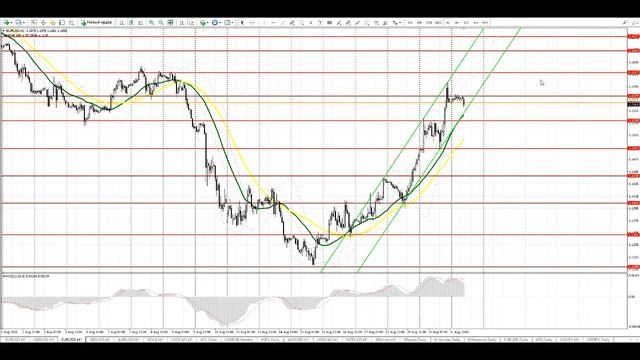Switch timeframe to M5
The width and height of the screenshot is (640, 360).
coord(419,22)
